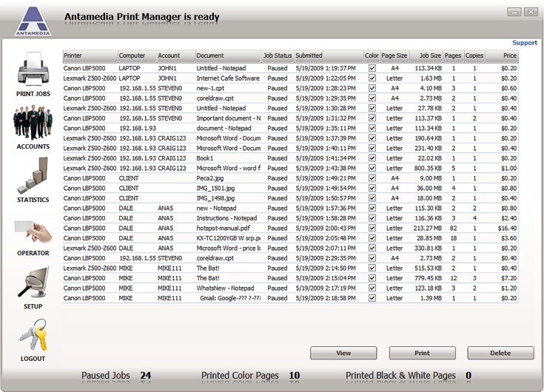Click the Important document - N row
The height and width of the screenshot is (392, 544).
click(x=290, y=118)
